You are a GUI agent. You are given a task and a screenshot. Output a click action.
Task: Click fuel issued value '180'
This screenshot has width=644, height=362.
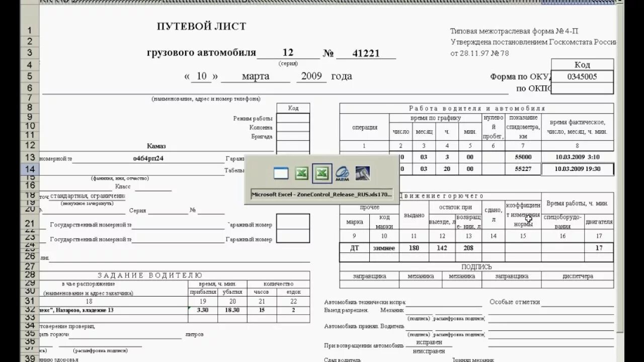[414, 248]
